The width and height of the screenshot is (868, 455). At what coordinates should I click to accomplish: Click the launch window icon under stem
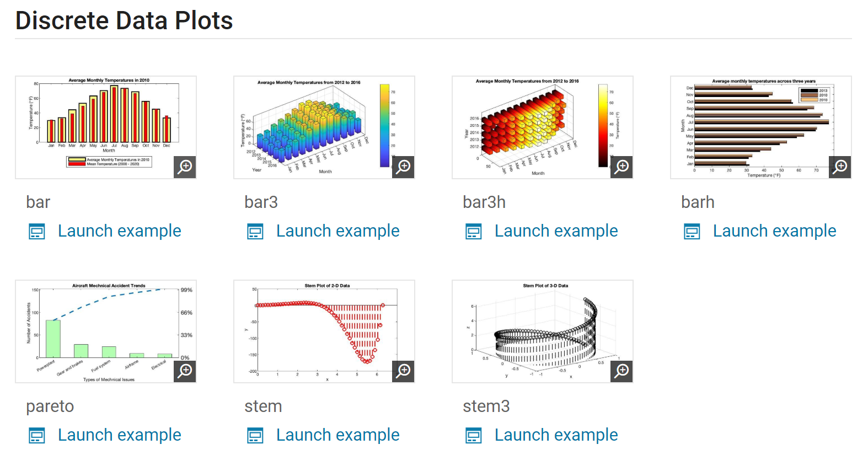point(255,436)
